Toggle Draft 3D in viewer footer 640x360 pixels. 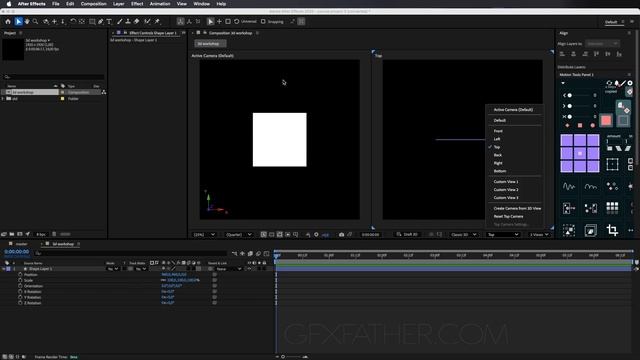click(407, 235)
